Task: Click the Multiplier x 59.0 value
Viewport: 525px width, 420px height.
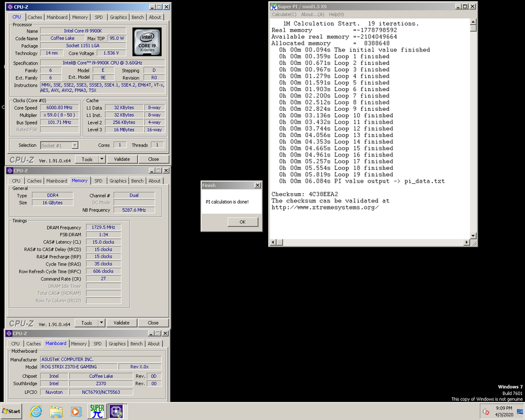Action: point(60,115)
